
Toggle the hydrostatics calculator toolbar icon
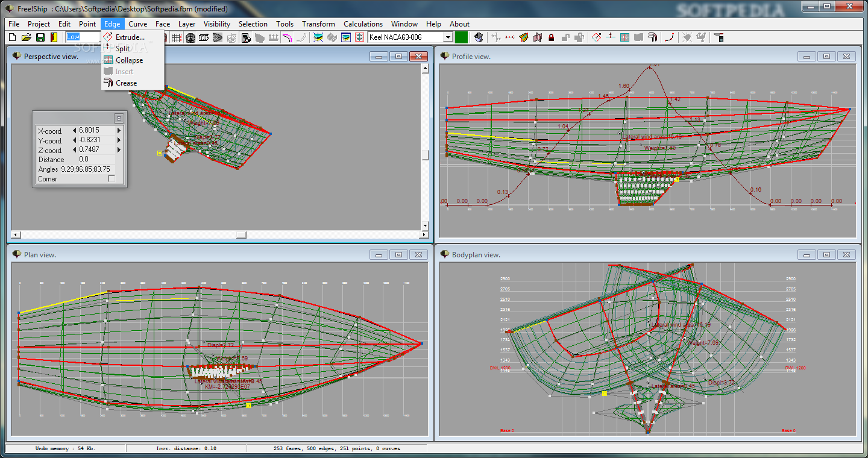[x=246, y=37]
